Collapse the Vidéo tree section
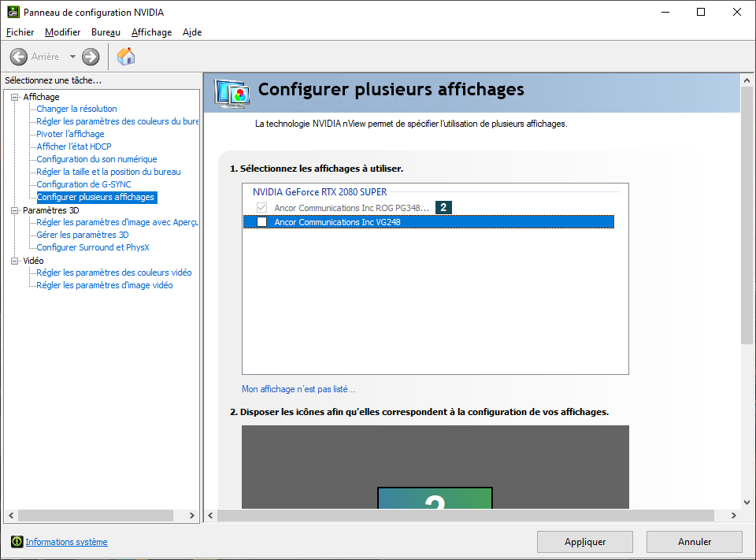 coord(15,261)
